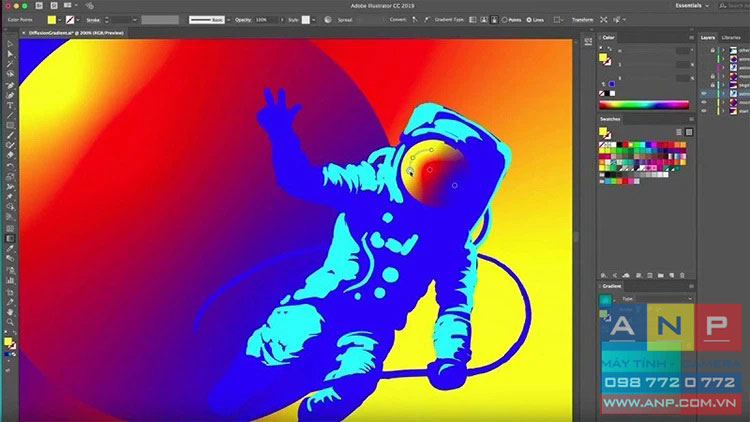Viewport: 750px width, 422px height.
Task: Click the Gradient panel tab
Action: click(611, 286)
